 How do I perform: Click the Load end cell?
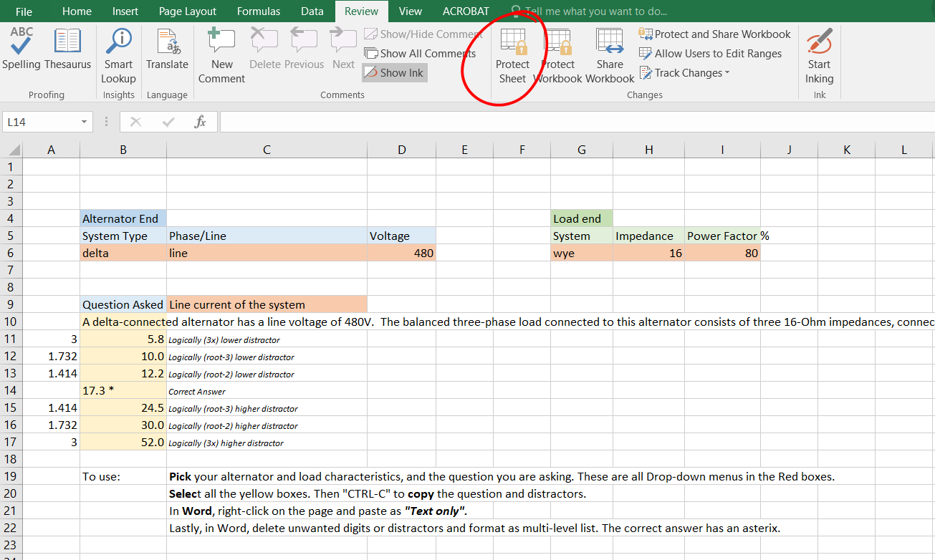pyautogui.click(x=582, y=218)
